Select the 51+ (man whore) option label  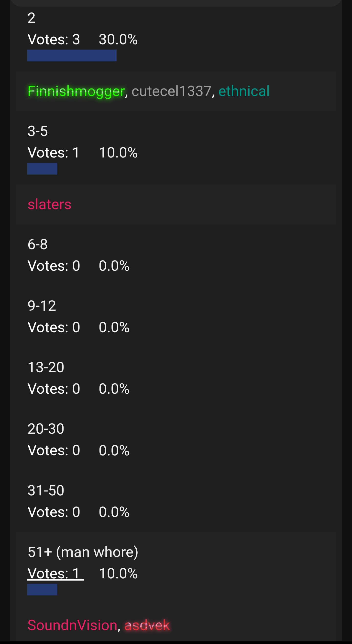coord(83,552)
